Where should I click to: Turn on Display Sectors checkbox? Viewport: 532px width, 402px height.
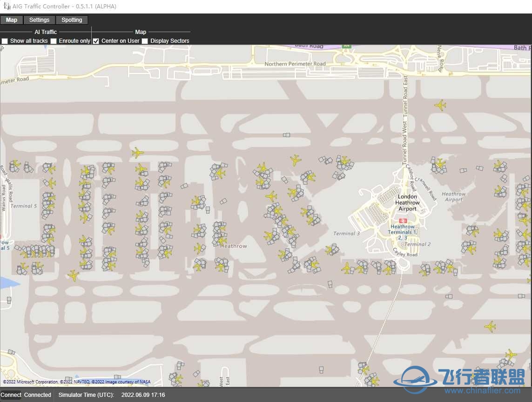145,41
